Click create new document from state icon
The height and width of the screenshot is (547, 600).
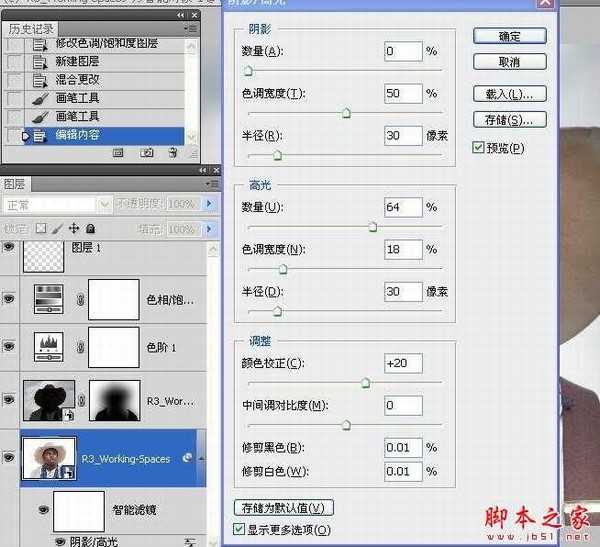(118, 153)
